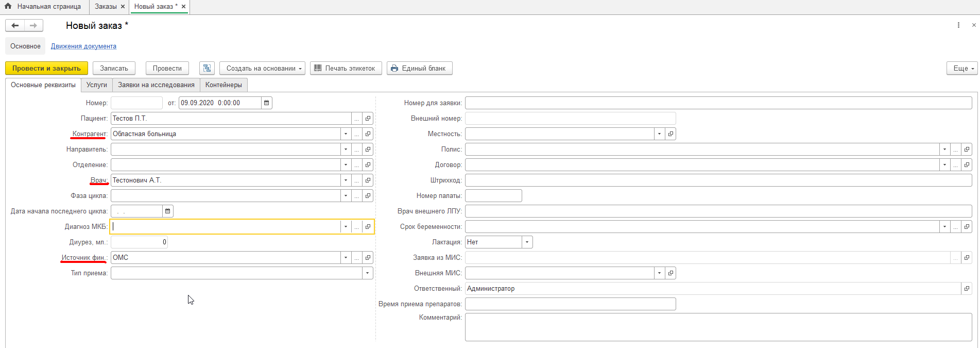Click the document structure icon near Провести

207,69
